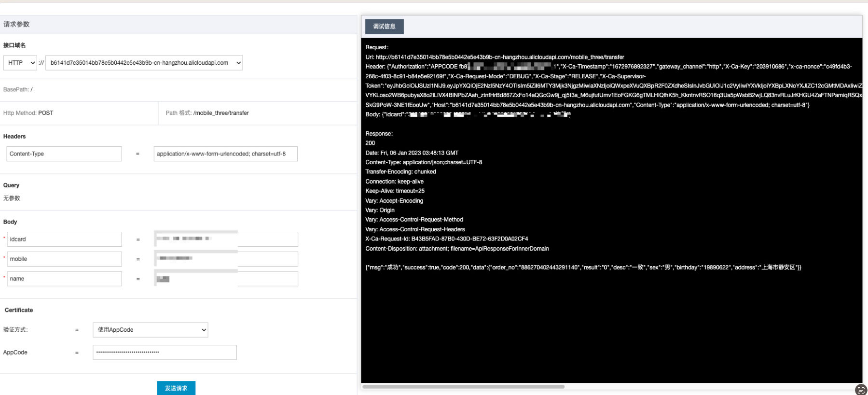Viewport: 868px width, 395px height.
Task: Click the 无参数 text under Query
Action: 12,198
